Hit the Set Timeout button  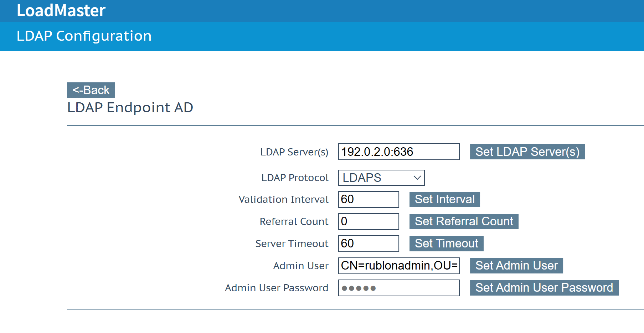(446, 244)
